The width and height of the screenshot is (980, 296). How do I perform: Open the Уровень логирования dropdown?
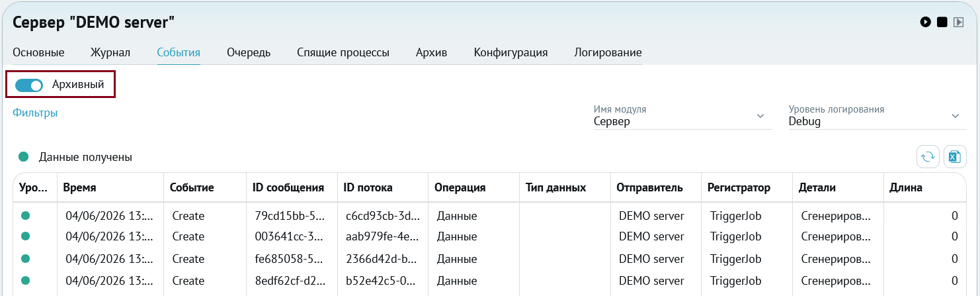coord(878,117)
